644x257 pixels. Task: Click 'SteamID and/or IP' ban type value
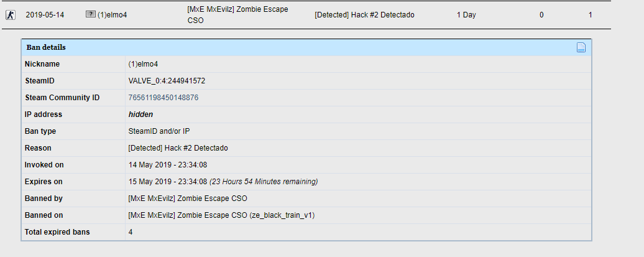pos(159,131)
